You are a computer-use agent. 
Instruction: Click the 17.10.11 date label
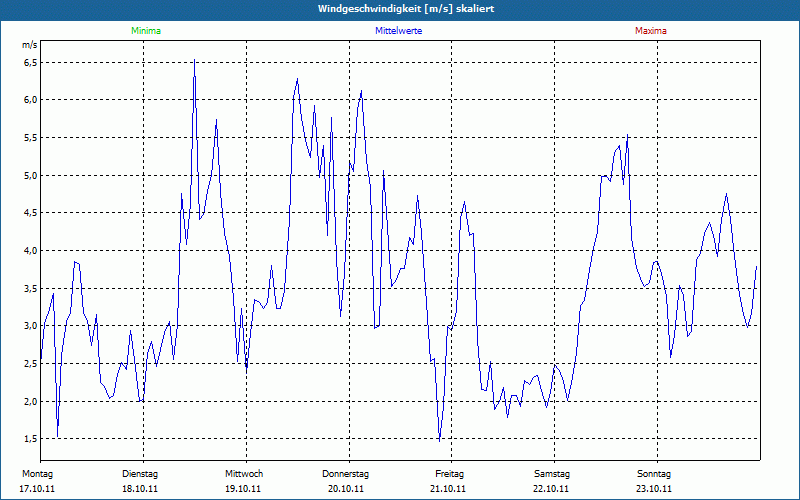pyautogui.click(x=37, y=489)
